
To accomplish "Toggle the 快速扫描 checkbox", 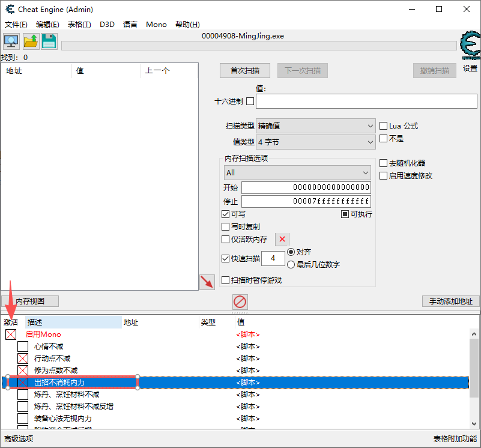I will point(225,258).
